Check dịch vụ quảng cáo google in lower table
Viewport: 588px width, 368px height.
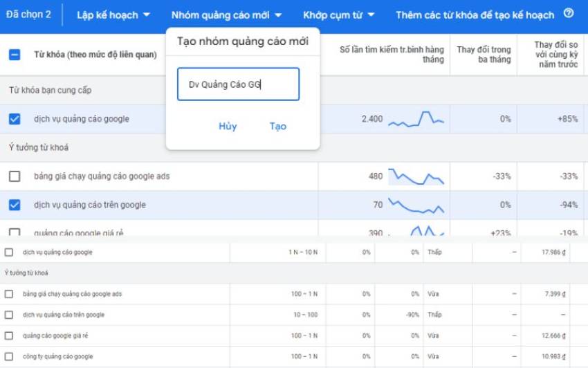coord(8,252)
